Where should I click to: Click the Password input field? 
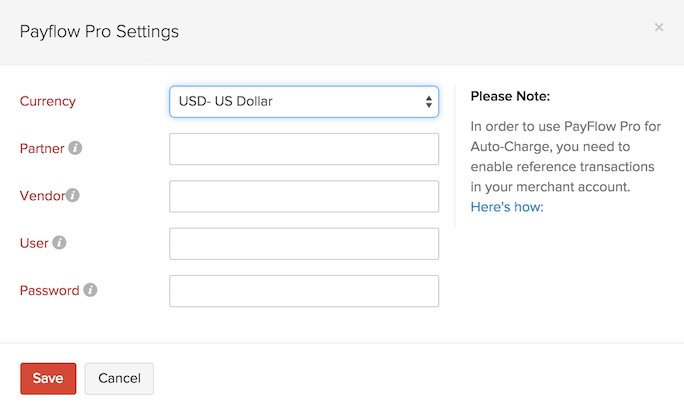pyautogui.click(x=304, y=291)
